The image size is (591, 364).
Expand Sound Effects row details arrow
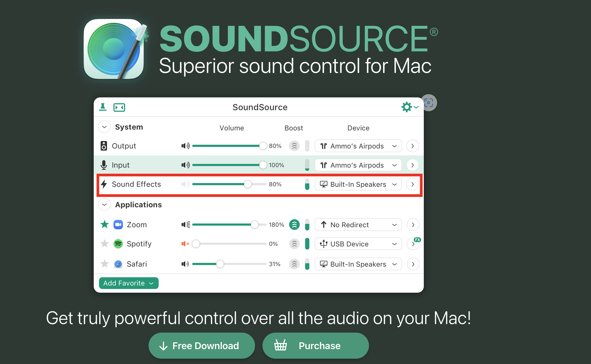(x=413, y=184)
